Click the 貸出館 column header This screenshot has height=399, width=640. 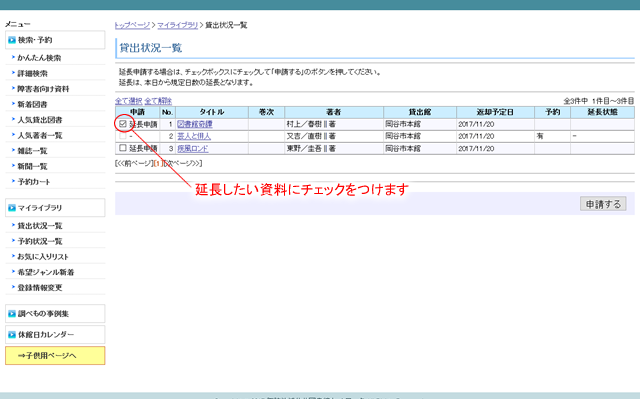pos(420,112)
